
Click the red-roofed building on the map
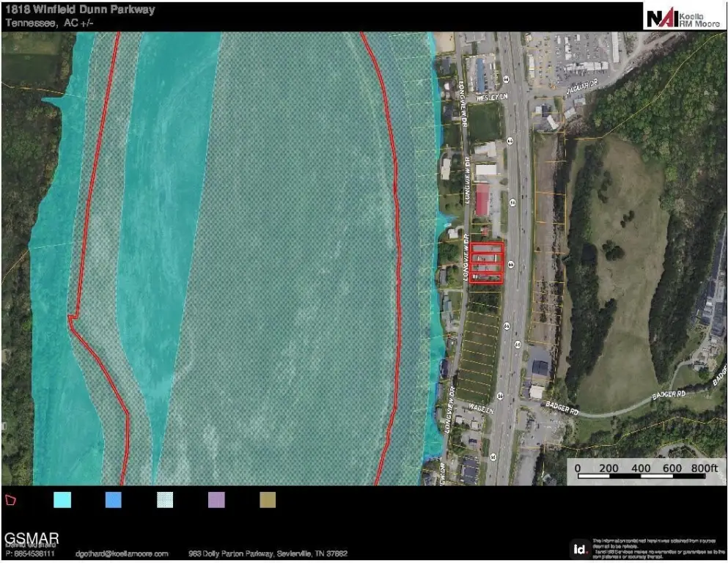[x=482, y=199]
